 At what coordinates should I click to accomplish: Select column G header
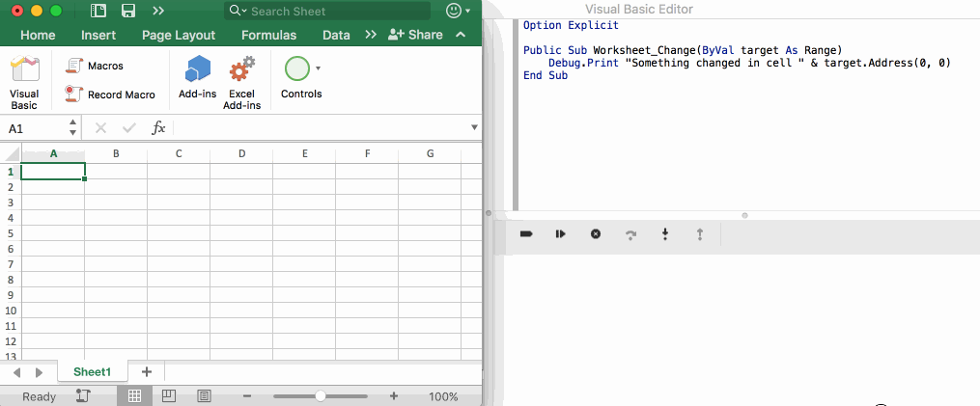pos(430,153)
